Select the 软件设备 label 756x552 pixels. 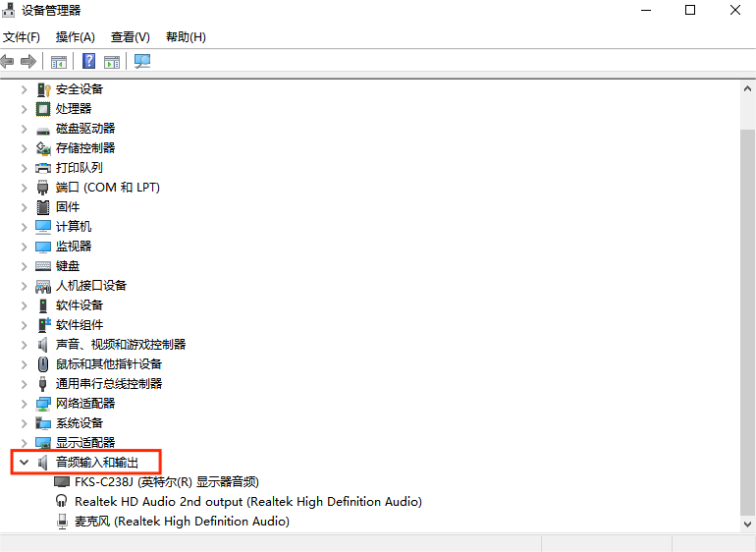point(80,305)
